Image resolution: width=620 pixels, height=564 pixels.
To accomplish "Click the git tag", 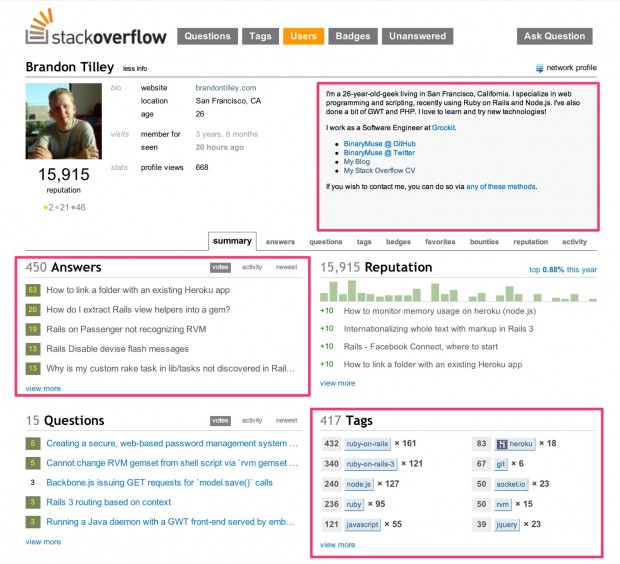I will [501, 464].
